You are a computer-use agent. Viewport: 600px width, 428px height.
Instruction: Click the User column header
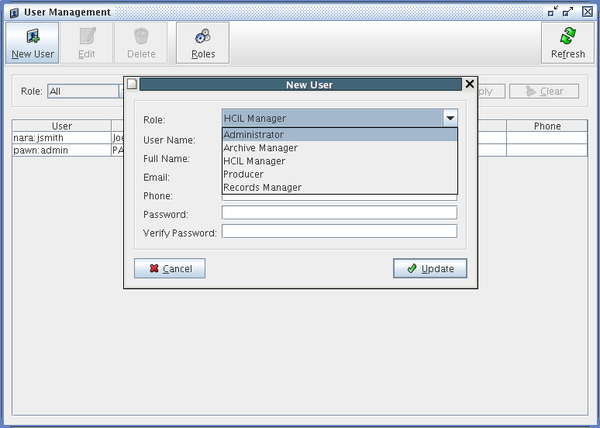[x=61, y=126]
